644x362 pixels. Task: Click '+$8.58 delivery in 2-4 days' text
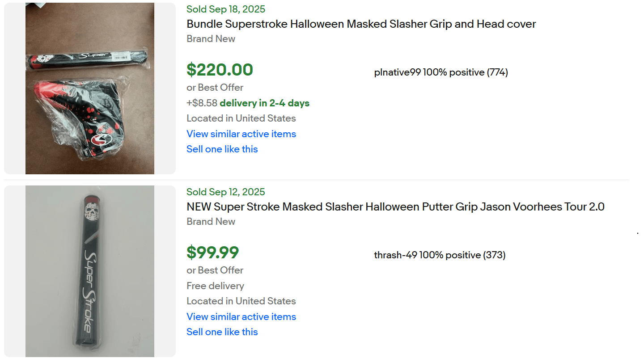[248, 103]
